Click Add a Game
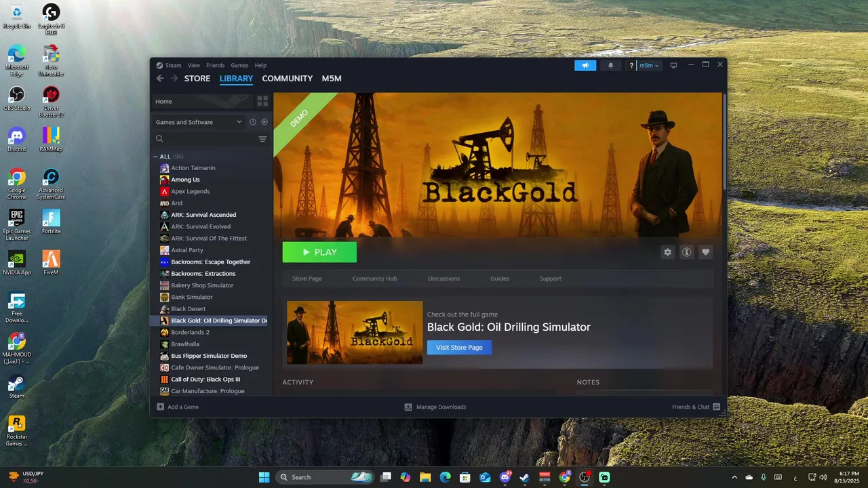 [x=178, y=407]
